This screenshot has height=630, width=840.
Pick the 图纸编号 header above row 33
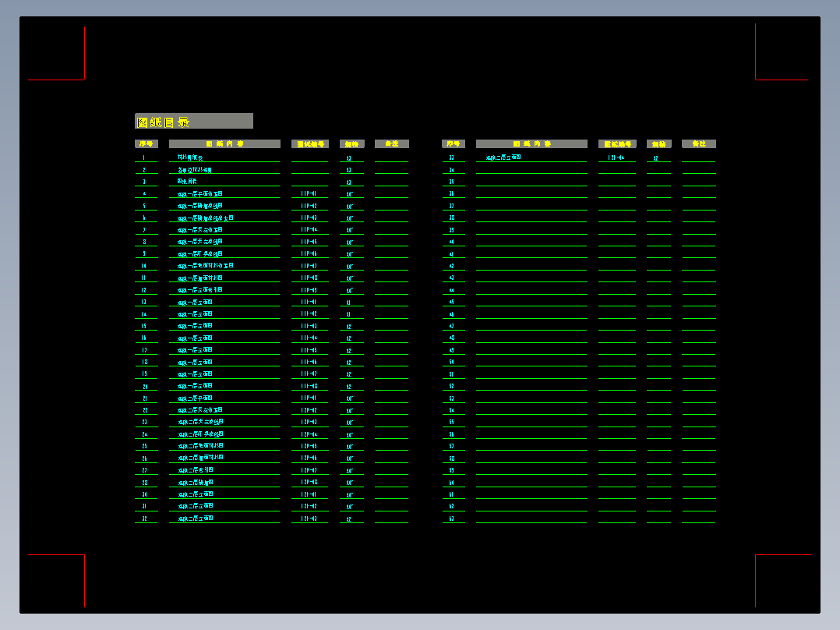pyautogui.click(x=617, y=143)
